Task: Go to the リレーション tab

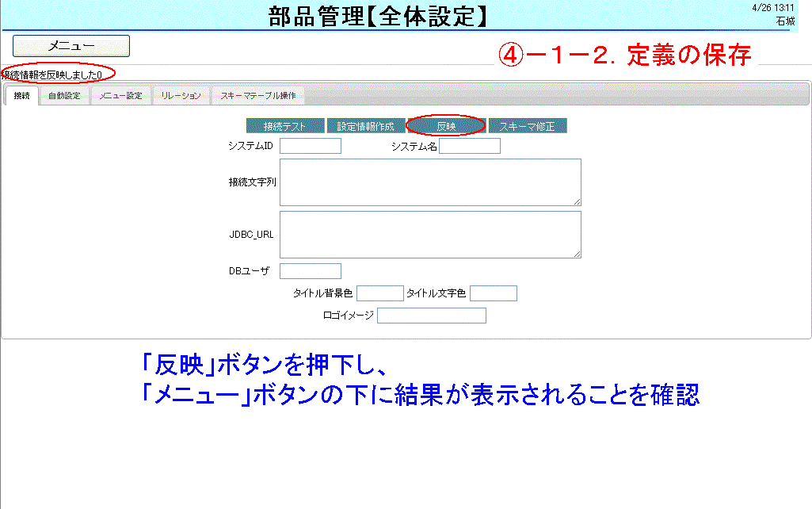Action: click(x=181, y=96)
